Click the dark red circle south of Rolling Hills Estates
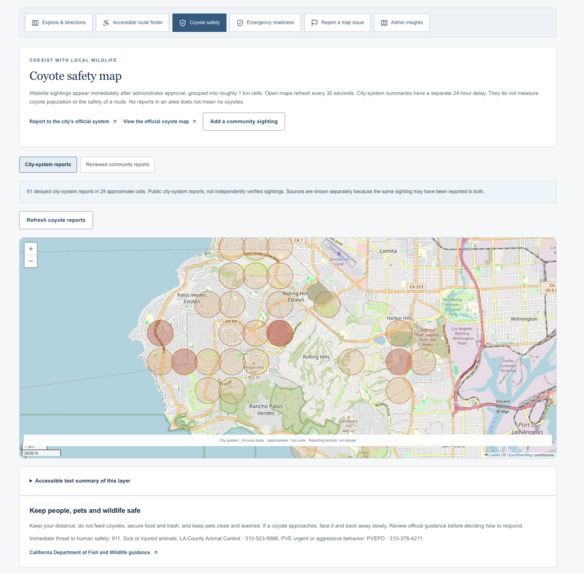This screenshot has width=584, height=573. click(x=280, y=333)
